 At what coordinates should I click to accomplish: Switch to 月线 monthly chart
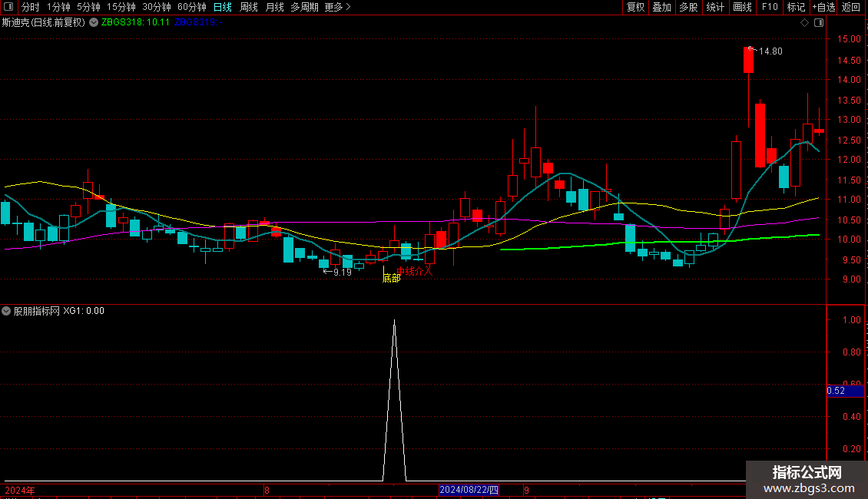274,7
